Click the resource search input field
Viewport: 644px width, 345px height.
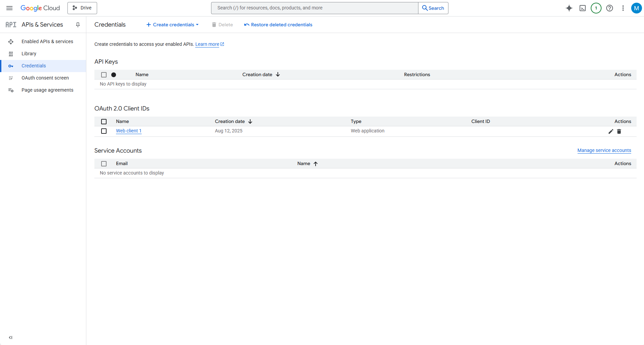[314, 8]
